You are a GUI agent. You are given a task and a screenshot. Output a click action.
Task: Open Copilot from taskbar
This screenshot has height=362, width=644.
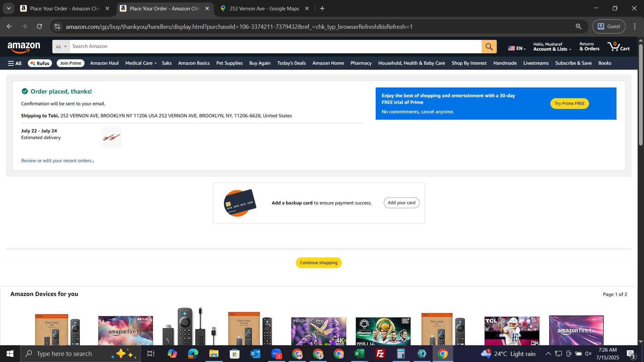pyautogui.click(x=172, y=354)
